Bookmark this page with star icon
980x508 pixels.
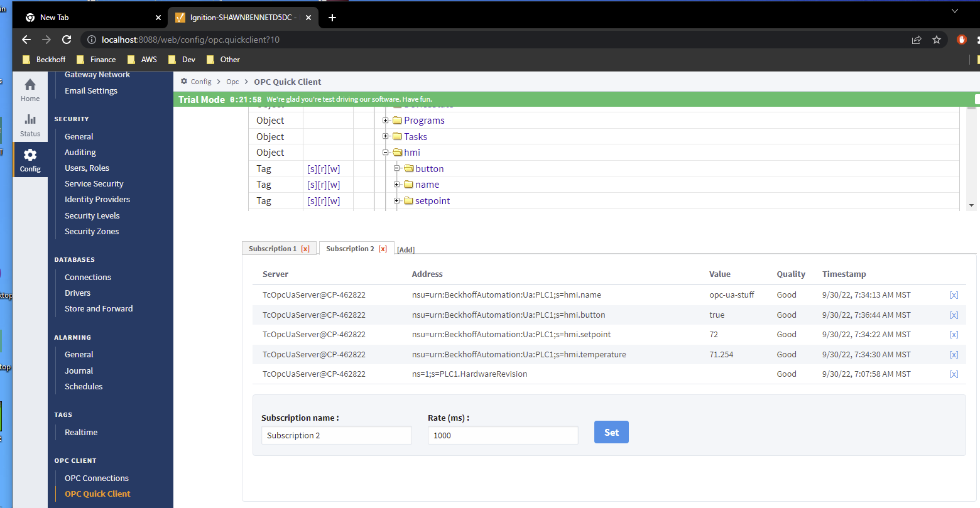pyautogui.click(x=937, y=40)
